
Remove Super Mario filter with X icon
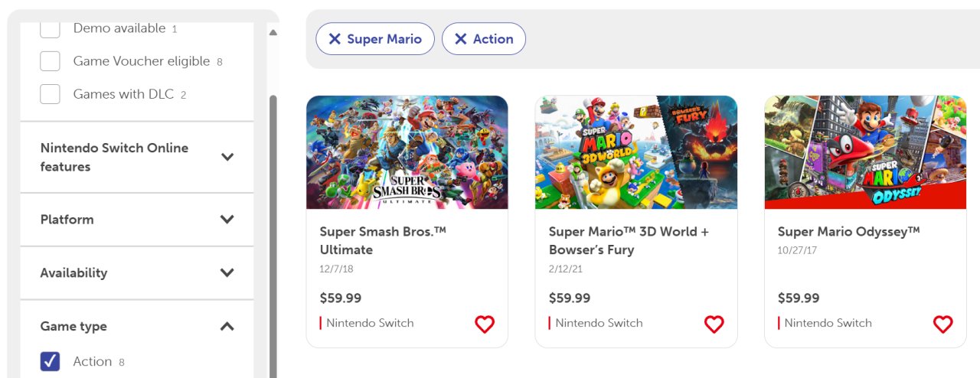click(335, 39)
